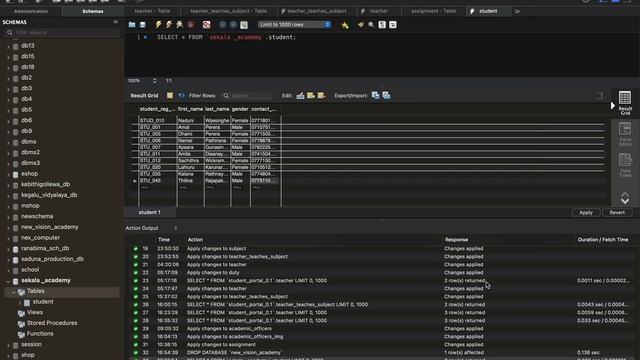This screenshot has width=640, height=360.
Task: Toggle the result side panel visibility
Action: [599, 96]
